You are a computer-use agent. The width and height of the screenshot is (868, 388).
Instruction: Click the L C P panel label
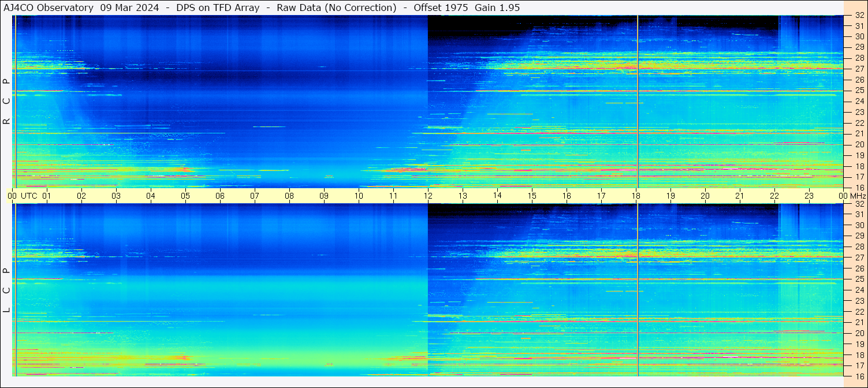point(7,290)
